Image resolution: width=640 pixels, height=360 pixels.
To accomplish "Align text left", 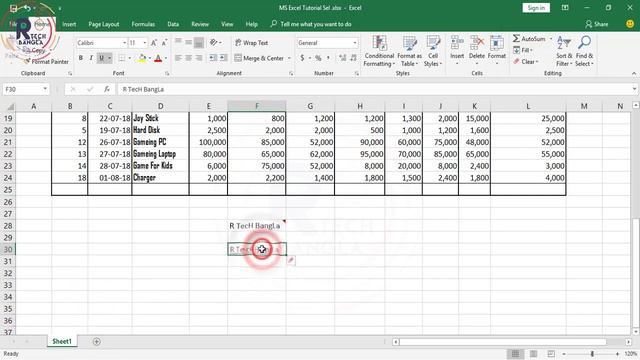I will pyautogui.click(x=178, y=58).
